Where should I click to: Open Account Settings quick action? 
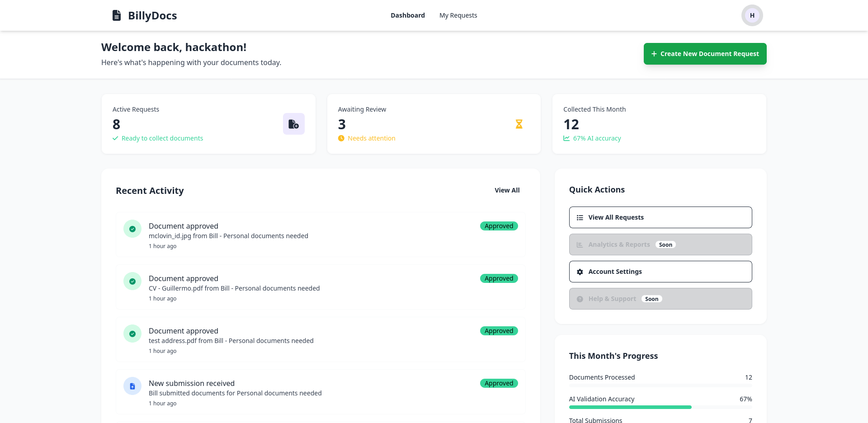660,272
